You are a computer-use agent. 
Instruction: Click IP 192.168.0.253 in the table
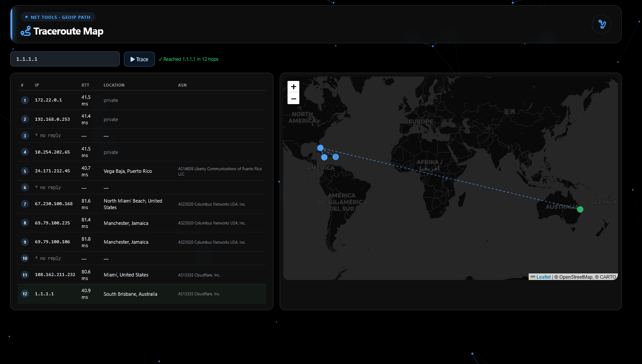click(52, 119)
